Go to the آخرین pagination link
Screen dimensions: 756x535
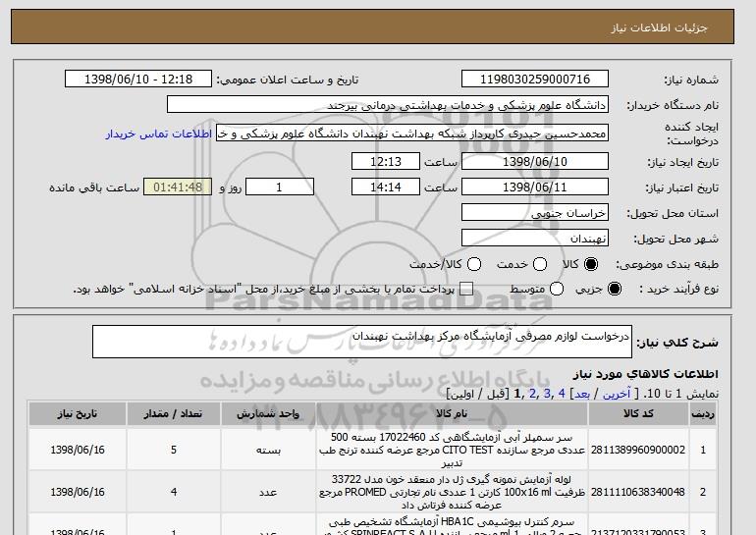tap(617, 394)
